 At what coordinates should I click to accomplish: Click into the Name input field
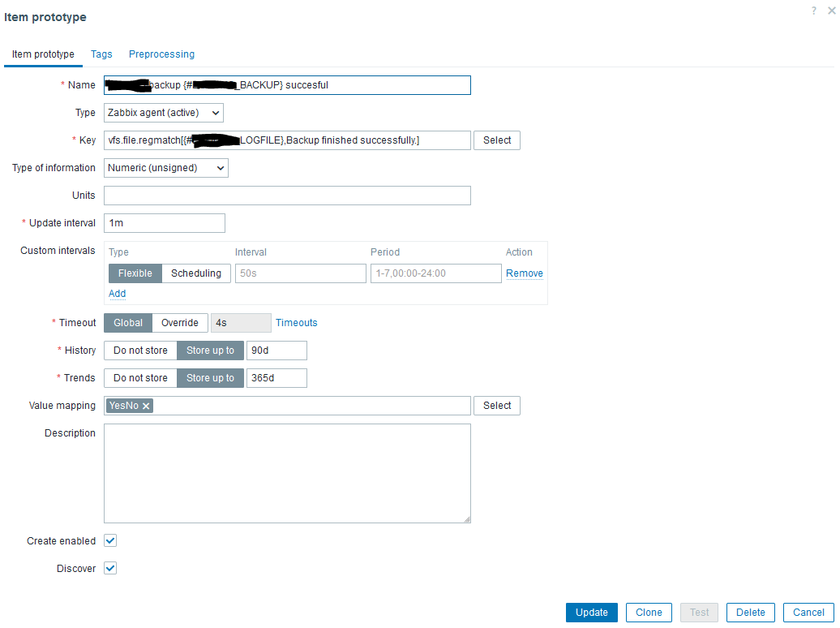(287, 85)
